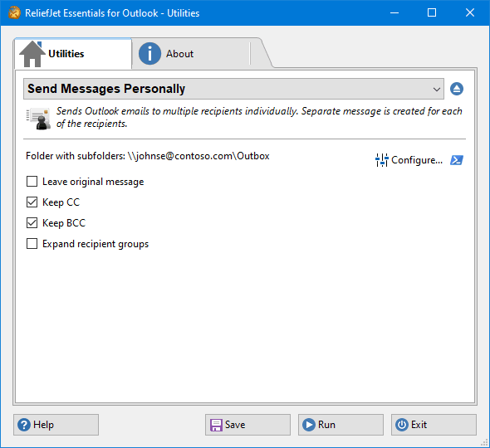
Task: Select the Send Messages Personally combo box
Action: (x=233, y=89)
